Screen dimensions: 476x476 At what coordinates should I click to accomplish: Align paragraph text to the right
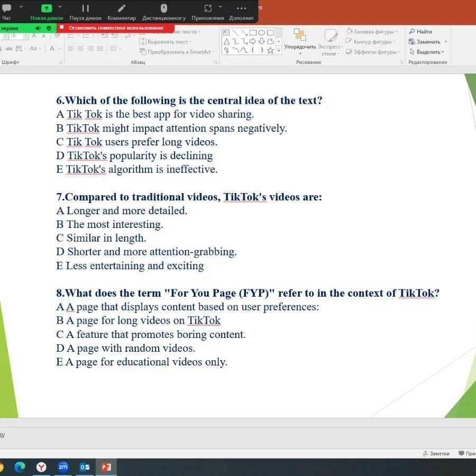pos(90,49)
